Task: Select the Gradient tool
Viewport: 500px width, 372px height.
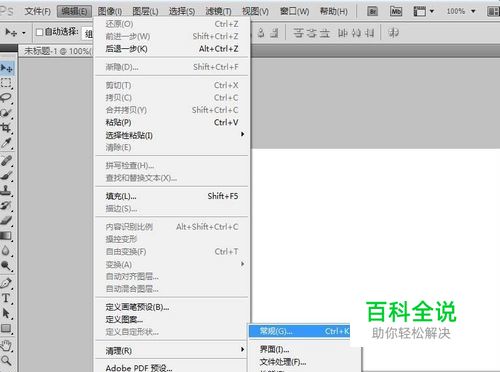Action: (x=6, y=235)
